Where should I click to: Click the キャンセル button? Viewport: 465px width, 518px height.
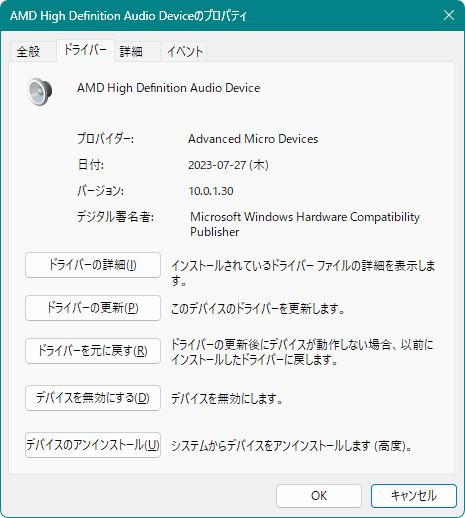pyautogui.click(x=414, y=496)
